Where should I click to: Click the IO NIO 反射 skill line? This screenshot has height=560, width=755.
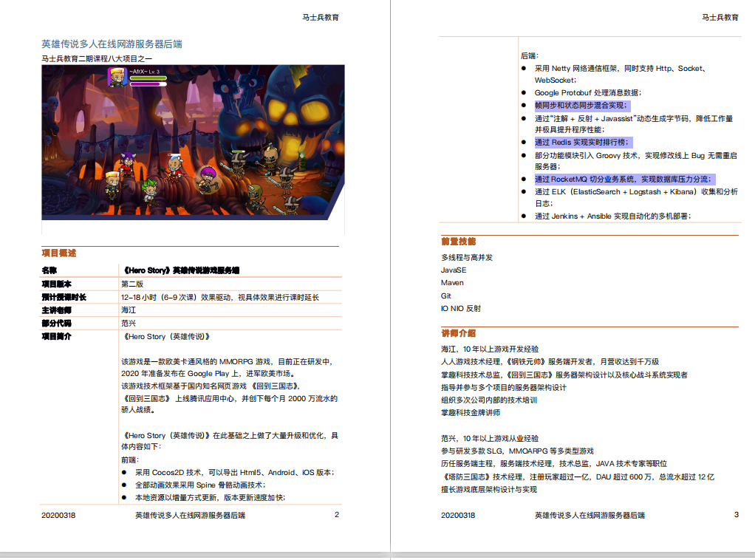click(x=461, y=308)
